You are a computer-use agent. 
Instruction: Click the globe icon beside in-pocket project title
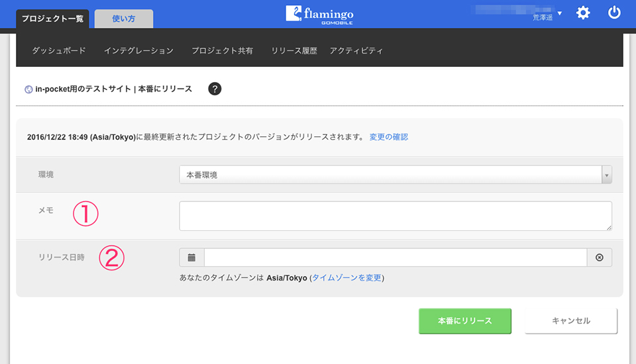[x=28, y=89]
